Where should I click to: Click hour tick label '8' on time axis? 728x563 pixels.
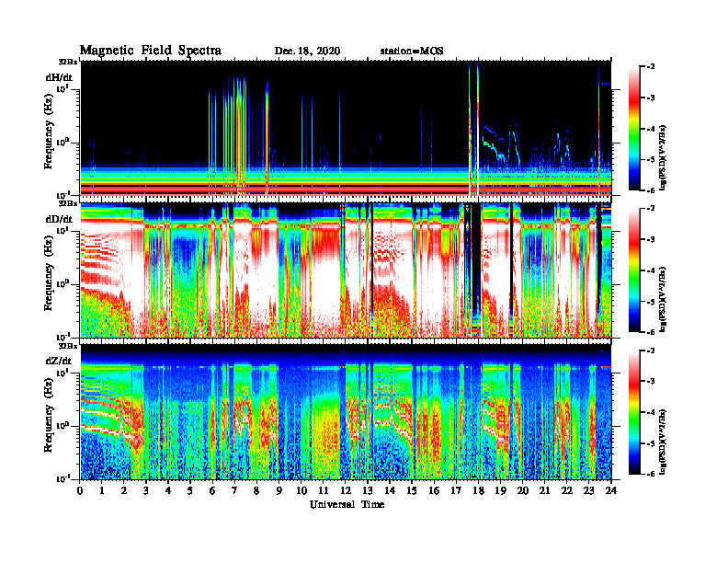pos(257,491)
